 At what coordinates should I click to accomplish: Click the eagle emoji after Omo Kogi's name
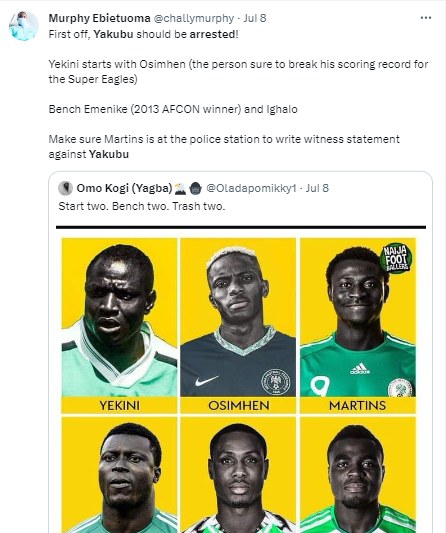pos(180,188)
